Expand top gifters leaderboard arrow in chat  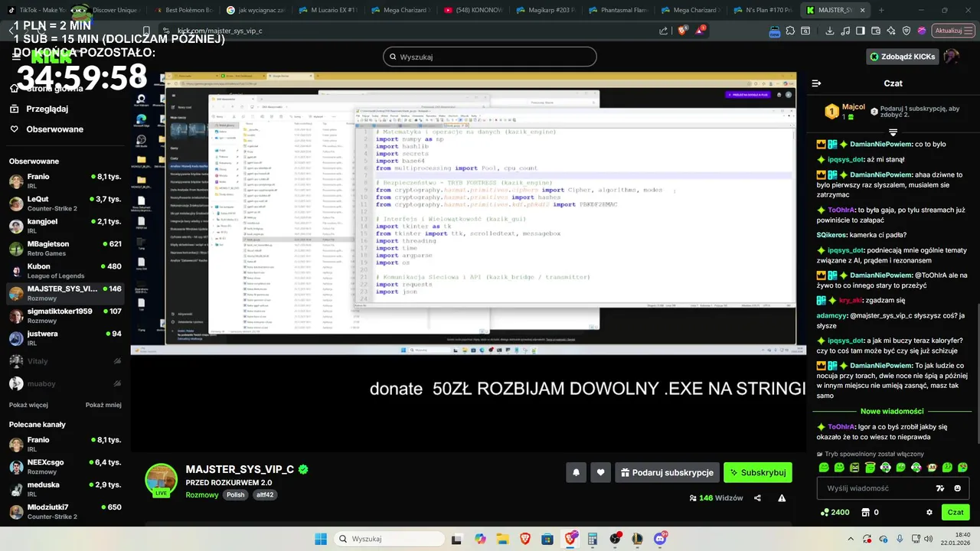893,132
